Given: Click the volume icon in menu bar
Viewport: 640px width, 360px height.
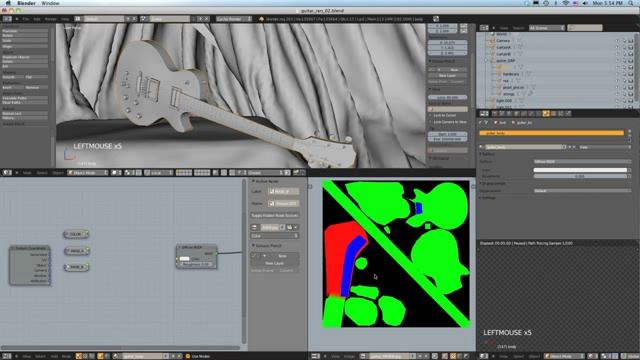Looking at the screenshot, I should tap(585, 3).
